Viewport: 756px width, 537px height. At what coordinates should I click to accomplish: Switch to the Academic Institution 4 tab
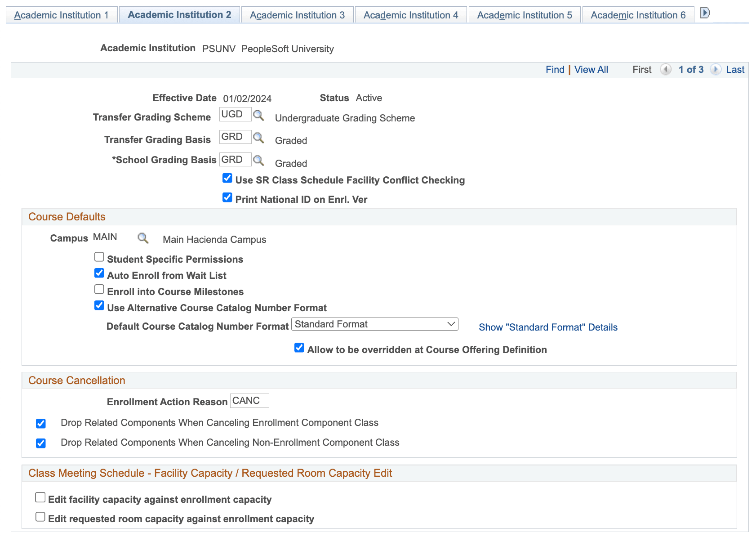pyautogui.click(x=410, y=14)
